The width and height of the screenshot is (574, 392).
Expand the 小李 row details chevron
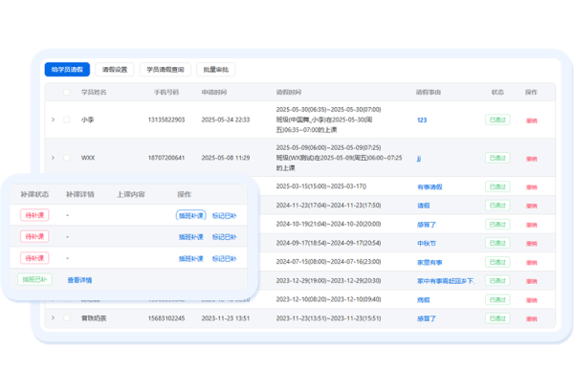point(54,120)
